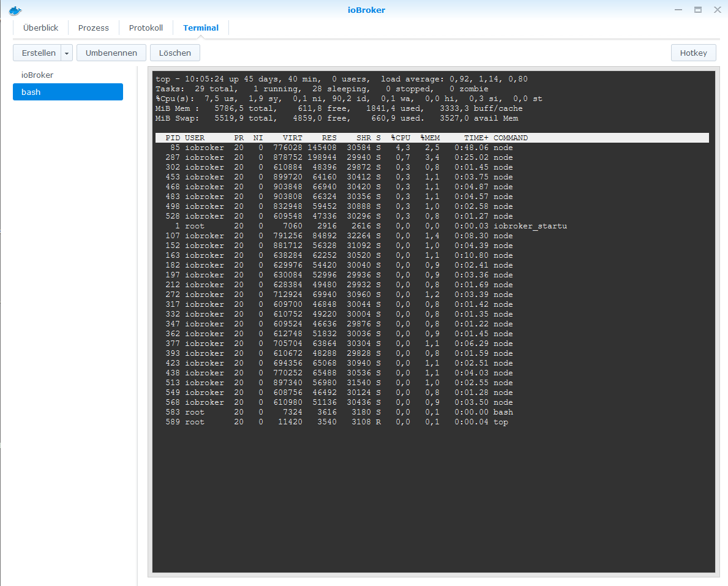Click the VIRT column header
This screenshot has width=728, height=586.
pyautogui.click(x=293, y=138)
